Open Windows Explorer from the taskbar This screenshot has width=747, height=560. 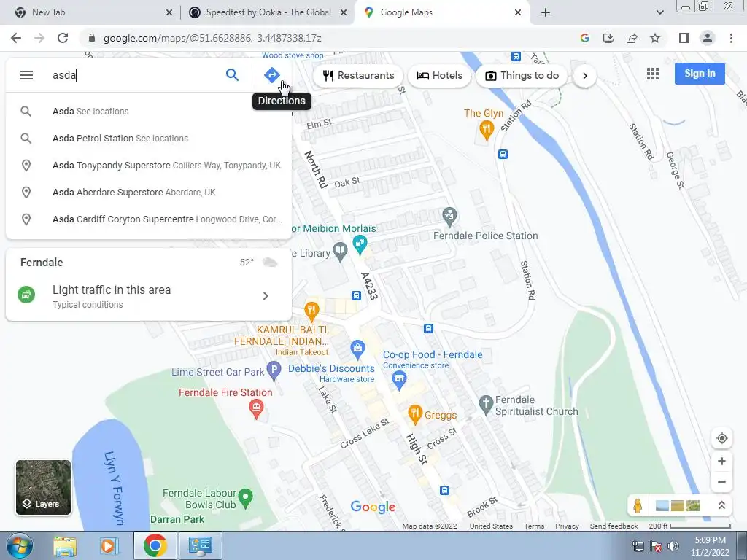(x=64, y=546)
